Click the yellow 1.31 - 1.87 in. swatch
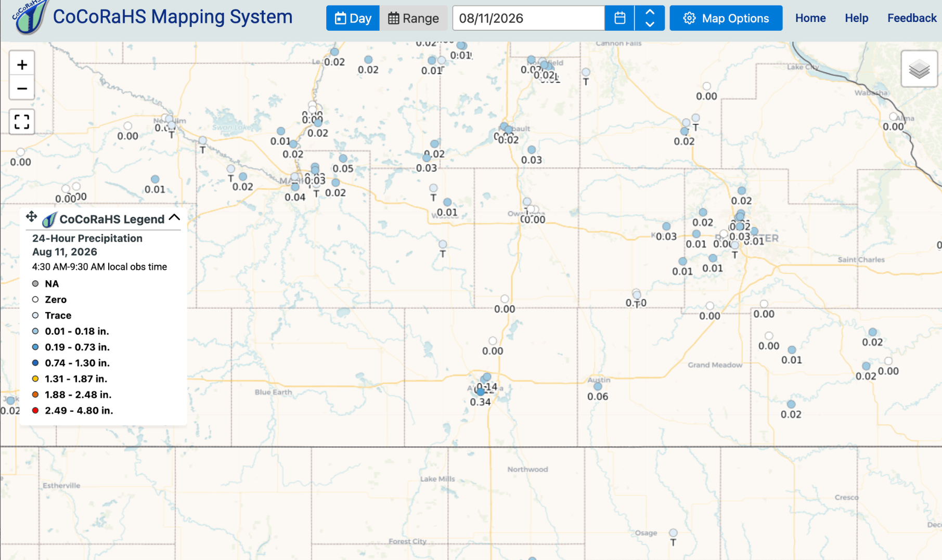Viewport: 942px width, 560px height. pyautogui.click(x=35, y=379)
